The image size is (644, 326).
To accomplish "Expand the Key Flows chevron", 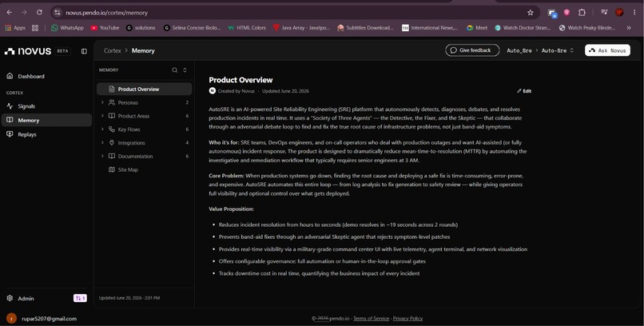I will point(102,129).
